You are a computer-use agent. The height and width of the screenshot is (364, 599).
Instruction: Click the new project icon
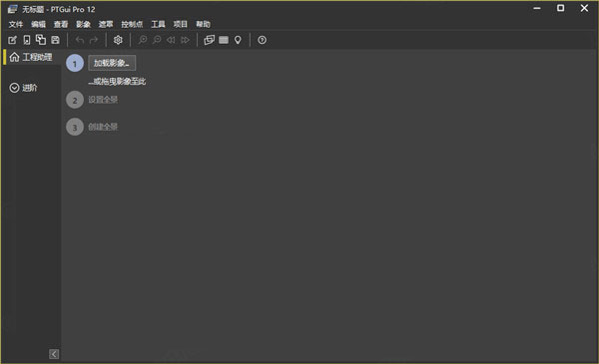coord(12,40)
